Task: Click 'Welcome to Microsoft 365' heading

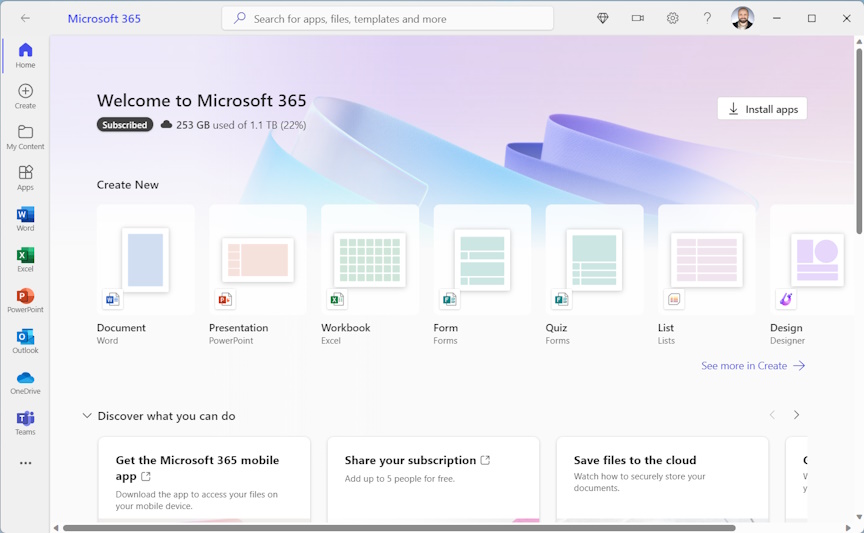Action: (x=202, y=100)
